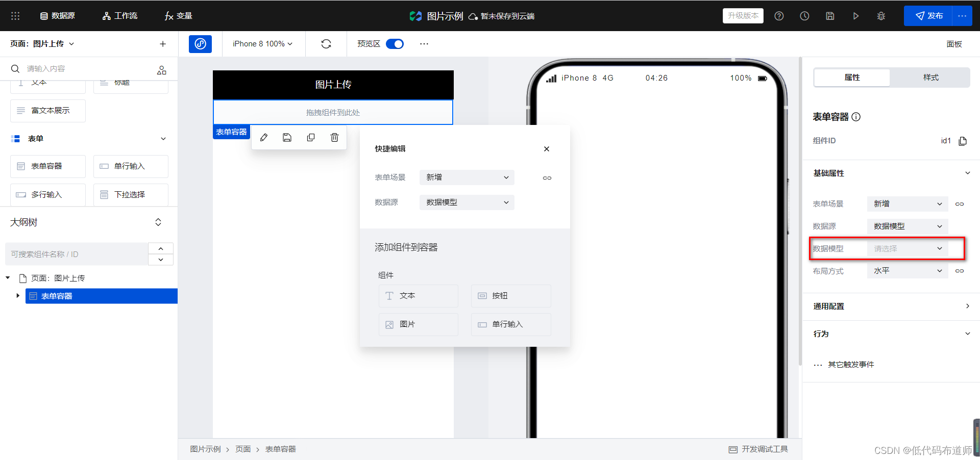This screenshot has width=980, height=460.
Task: Click the outline search up arrow
Action: [161, 248]
